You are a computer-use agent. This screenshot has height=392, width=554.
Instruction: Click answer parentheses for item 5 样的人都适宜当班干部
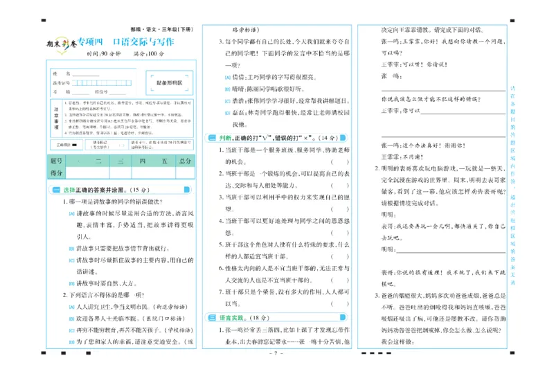coord(339,257)
